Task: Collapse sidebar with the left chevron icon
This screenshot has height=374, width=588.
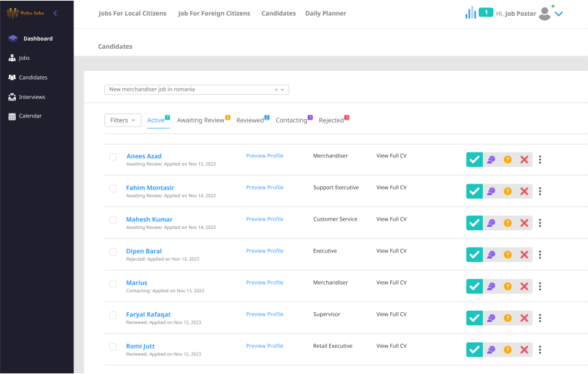Action: [x=56, y=13]
